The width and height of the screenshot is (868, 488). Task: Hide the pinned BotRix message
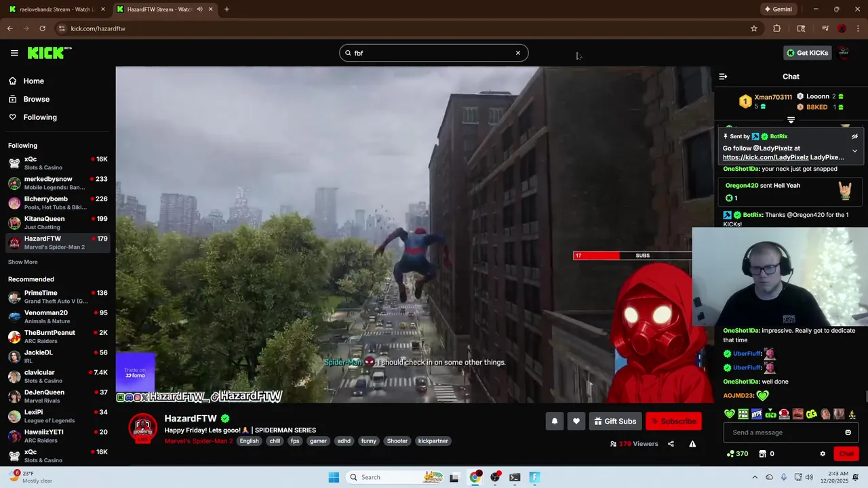tap(854, 136)
